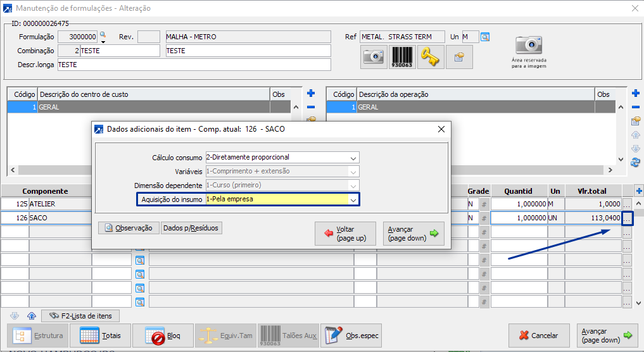644x352 pixels.
Task: Click the Bloq button
Action: point(163,336)
